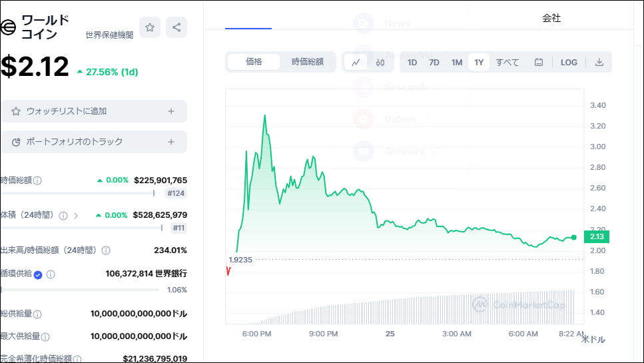Click the star favorite icon button
The height and width of the screenshot is (363, 644).
pos(150,27)
